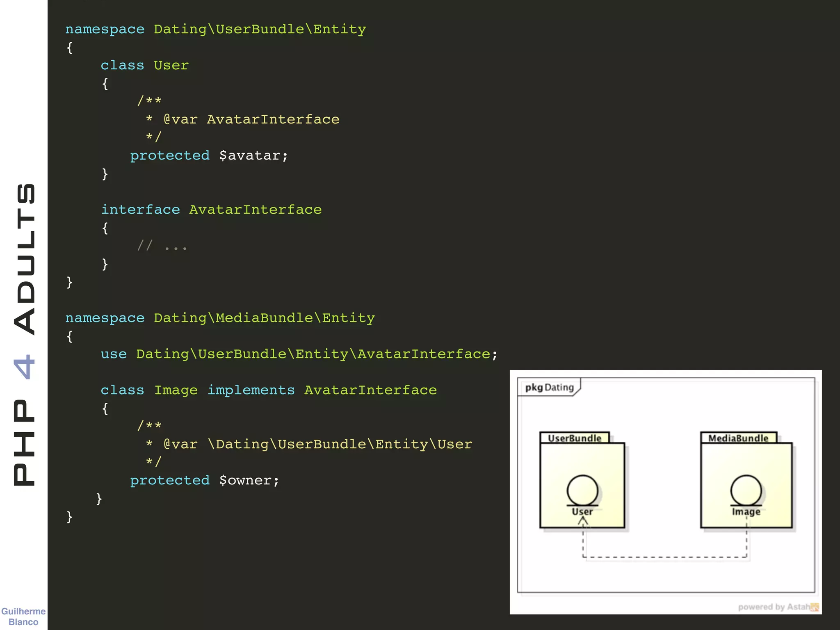Click the 'protected $avatar;' line
Viewport: 840px width, 630px height.
(x=209, y=155)
